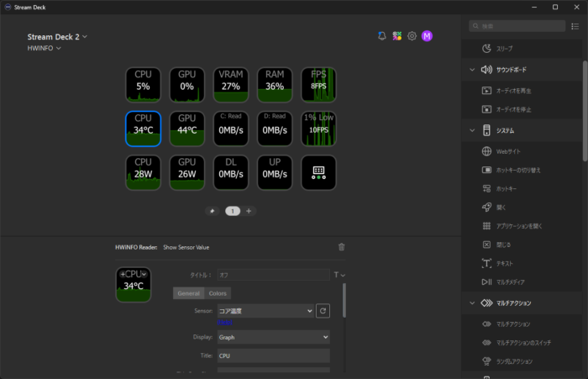Select the UP 0MB/s key
This screenshot has height=379, width=588.
tap(275, 172)
